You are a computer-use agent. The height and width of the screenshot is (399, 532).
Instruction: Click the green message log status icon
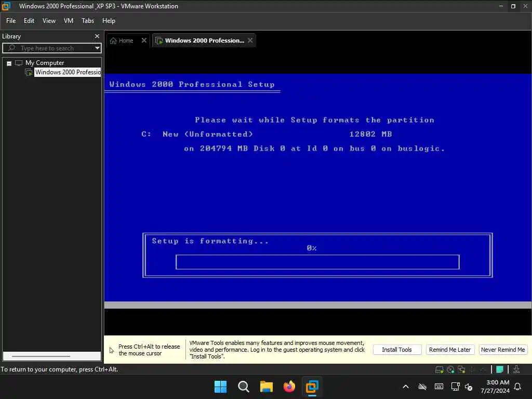[x=499, y=369]
